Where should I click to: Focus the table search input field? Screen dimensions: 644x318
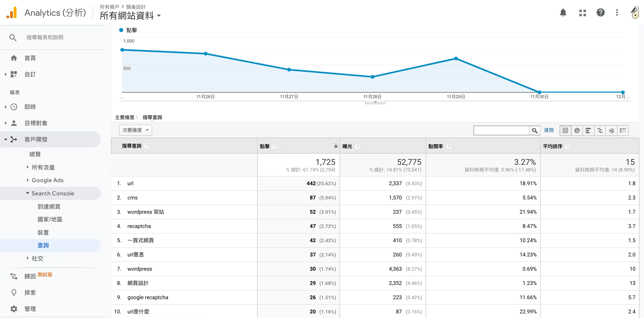[501, 131]
